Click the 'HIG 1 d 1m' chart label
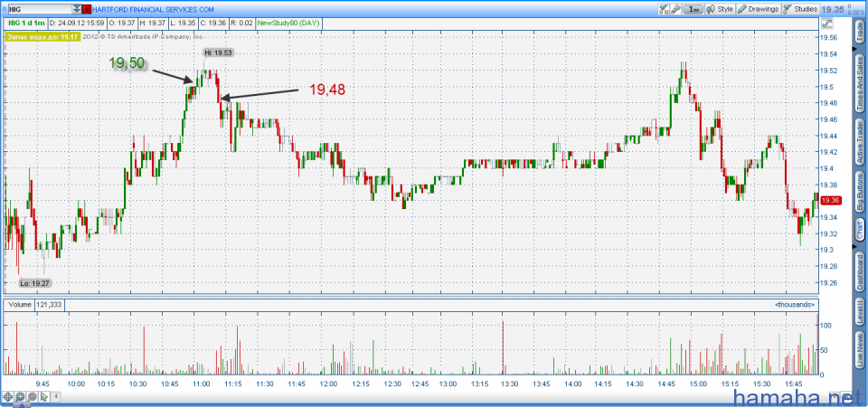Viewport: 868px width, 408px height. tap(25, 24)
